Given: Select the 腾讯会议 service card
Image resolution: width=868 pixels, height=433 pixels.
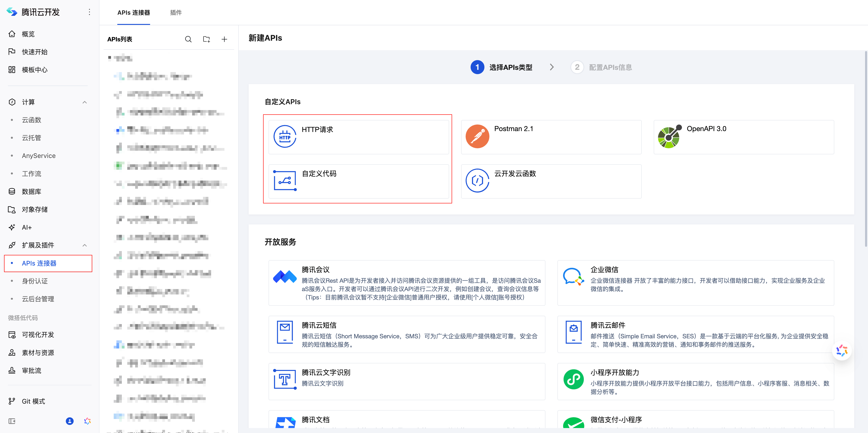Looking at the screenshot, I should (x=407, y=283).
